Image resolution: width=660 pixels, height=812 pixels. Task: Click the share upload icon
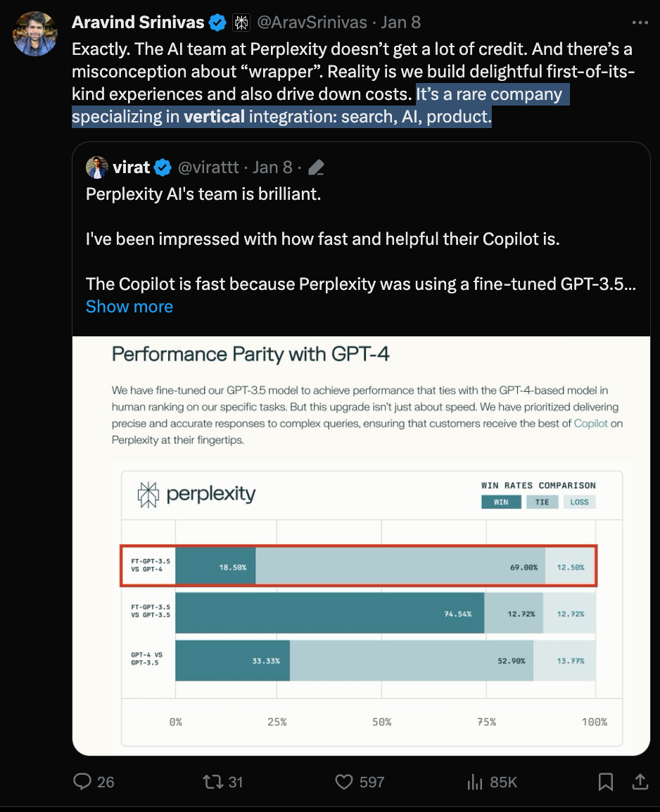640,781
